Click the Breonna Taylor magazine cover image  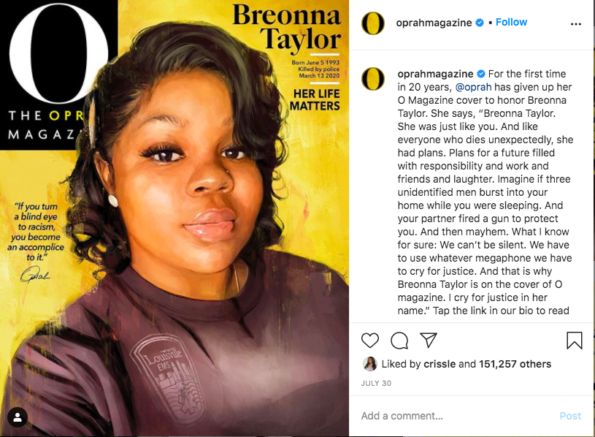click(175, 218)
